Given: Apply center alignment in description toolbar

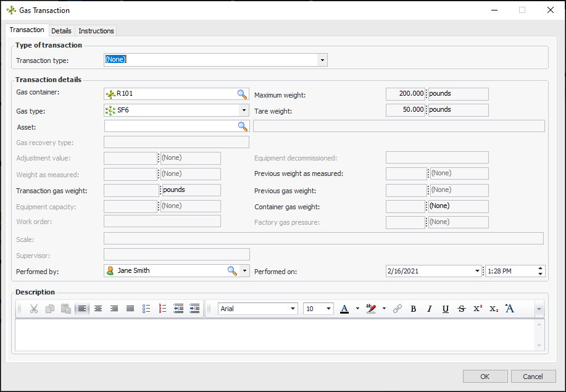Looking at the screenshot, I should coord(98,309).
